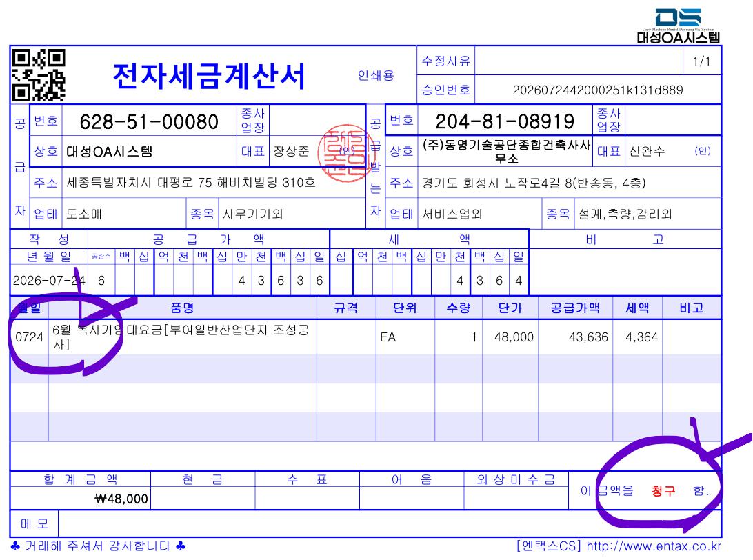753x560 pixels.
Task: Select the issue date 2026-07-24
Action: coord(49,281)
